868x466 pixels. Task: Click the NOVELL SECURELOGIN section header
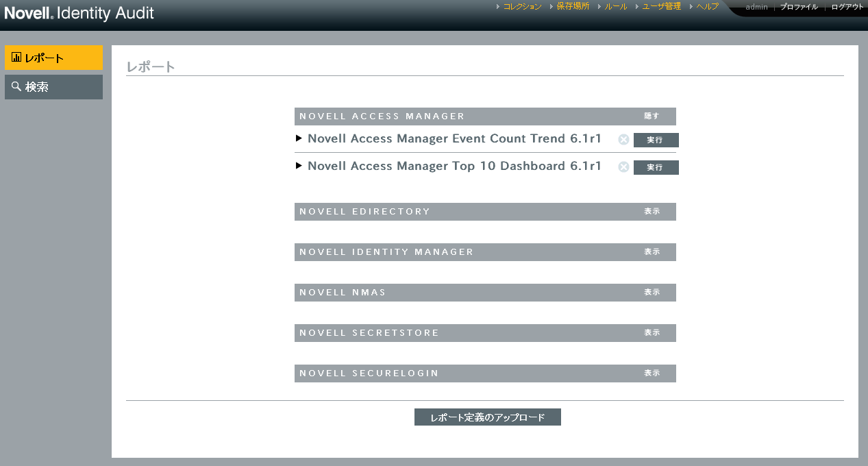click(485, 373)
